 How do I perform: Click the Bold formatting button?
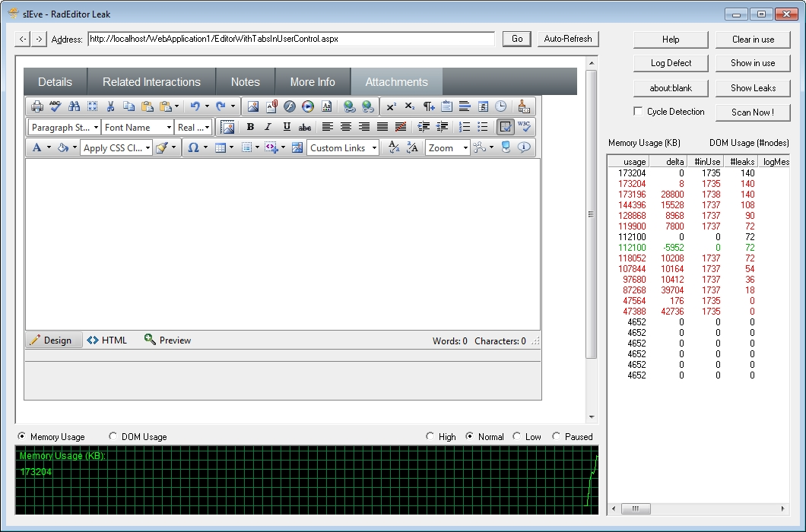tap(250, 128)
